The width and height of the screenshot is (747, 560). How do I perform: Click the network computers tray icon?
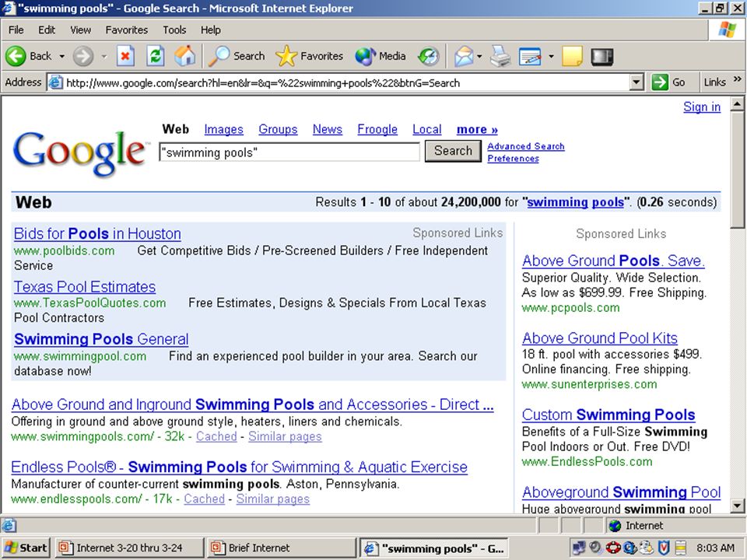pyautogui.click(x=578, y=548)
